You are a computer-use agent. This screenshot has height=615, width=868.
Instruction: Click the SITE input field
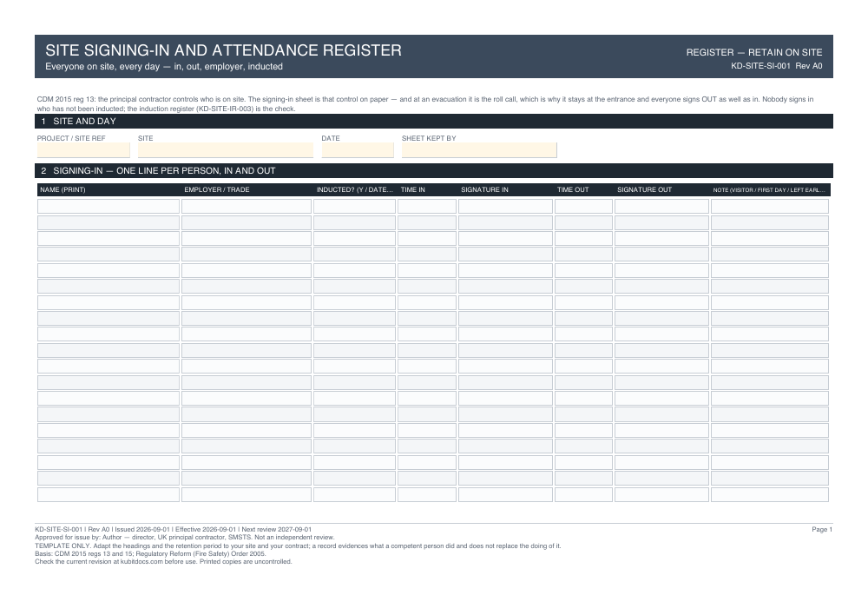(226, 150)
